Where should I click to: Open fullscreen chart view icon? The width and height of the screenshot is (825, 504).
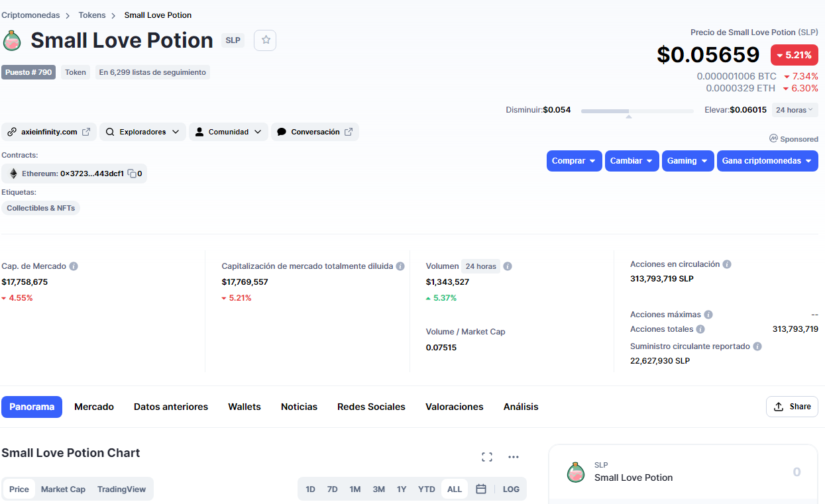pyautogui.click(x=487, y=457)
